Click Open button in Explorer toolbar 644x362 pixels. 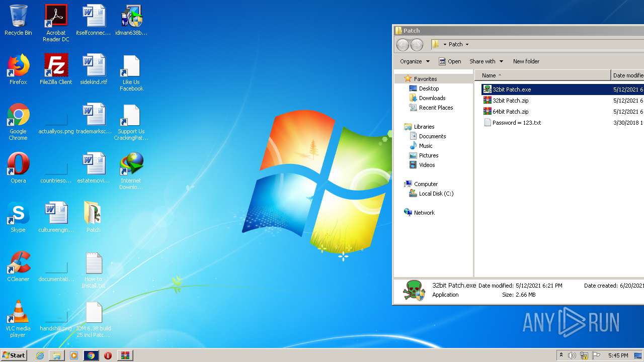coord(450,61)
